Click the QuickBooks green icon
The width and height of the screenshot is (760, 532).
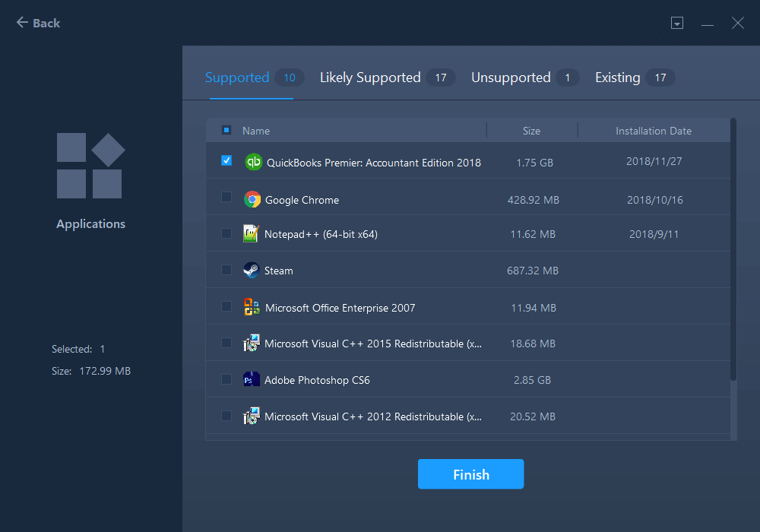(254, 162)
